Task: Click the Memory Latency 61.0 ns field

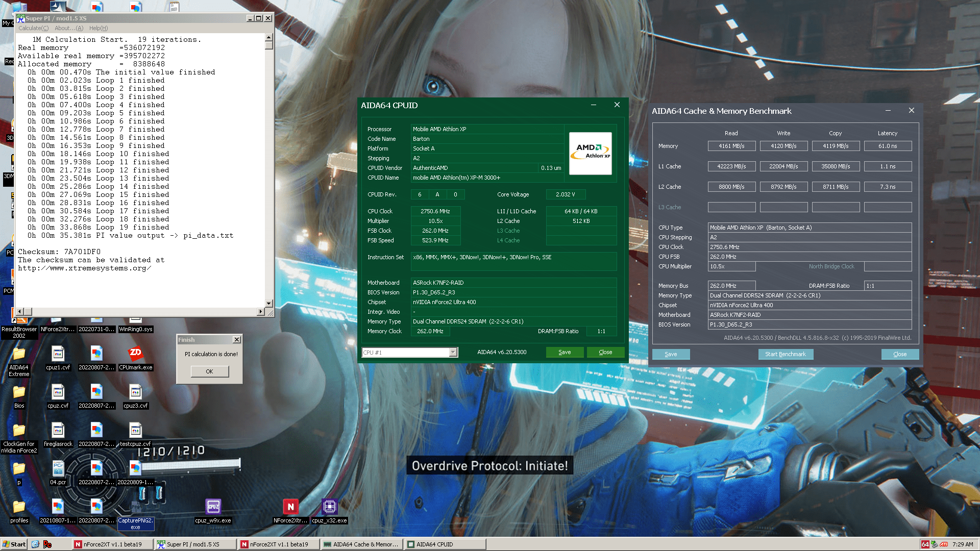Action: [x=888, y=146]
